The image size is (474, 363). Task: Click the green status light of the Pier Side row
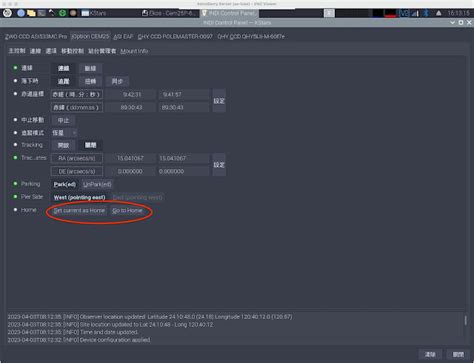click(x=15, y=197)
